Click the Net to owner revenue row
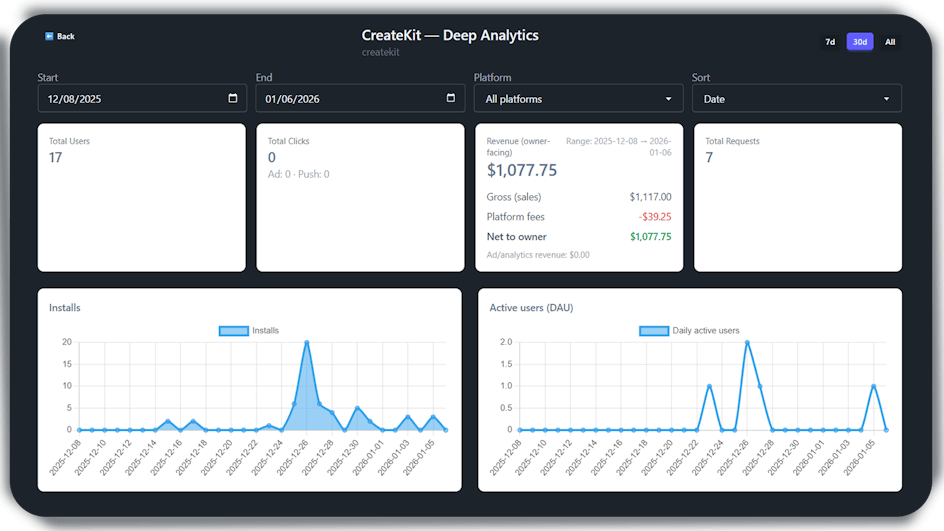The width and height of the screenshot is (944, 531). [x=578, y=237]
